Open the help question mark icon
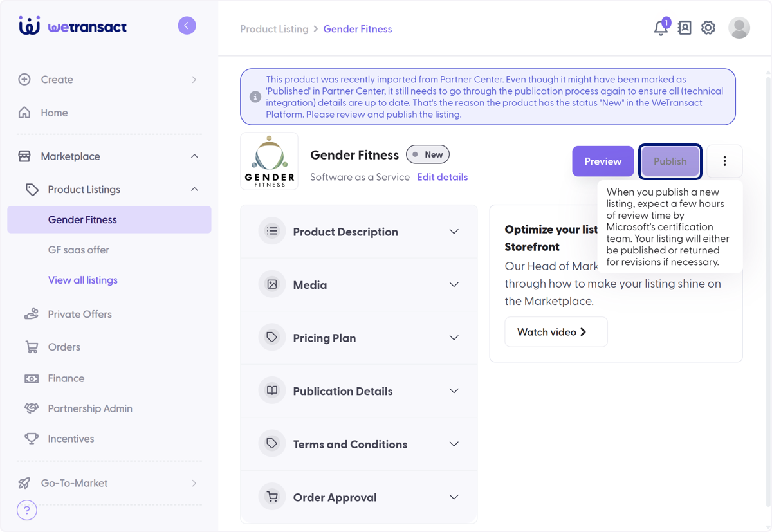Image resolution: width=772 pixels, height=532 pixels. 27,511
